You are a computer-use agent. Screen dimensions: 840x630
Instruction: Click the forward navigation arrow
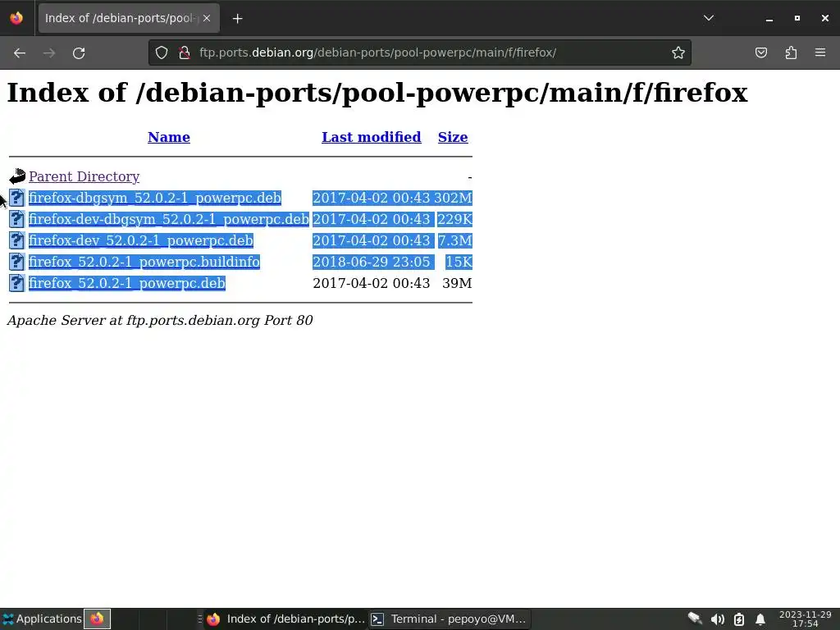49,52
